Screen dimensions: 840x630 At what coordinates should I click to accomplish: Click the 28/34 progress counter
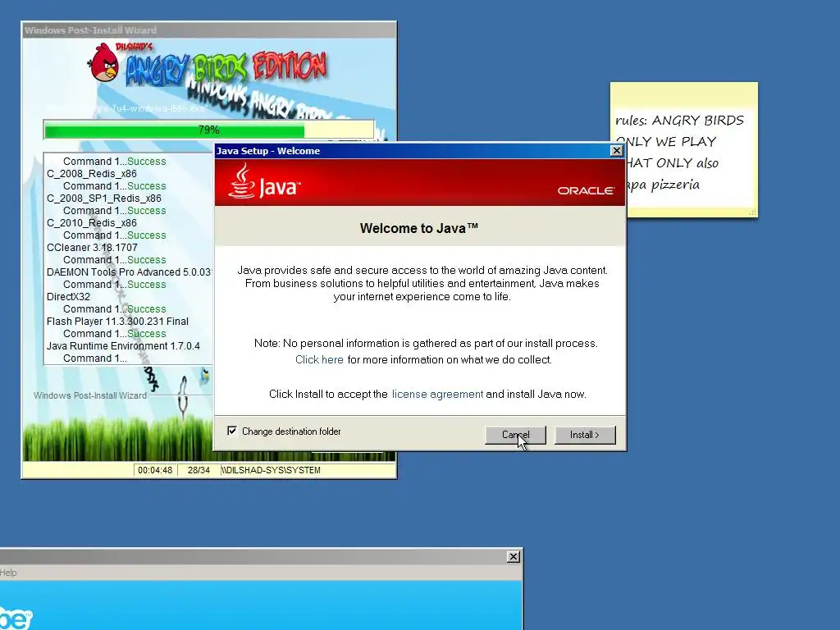pyautogui.click(x=199, y=470)
